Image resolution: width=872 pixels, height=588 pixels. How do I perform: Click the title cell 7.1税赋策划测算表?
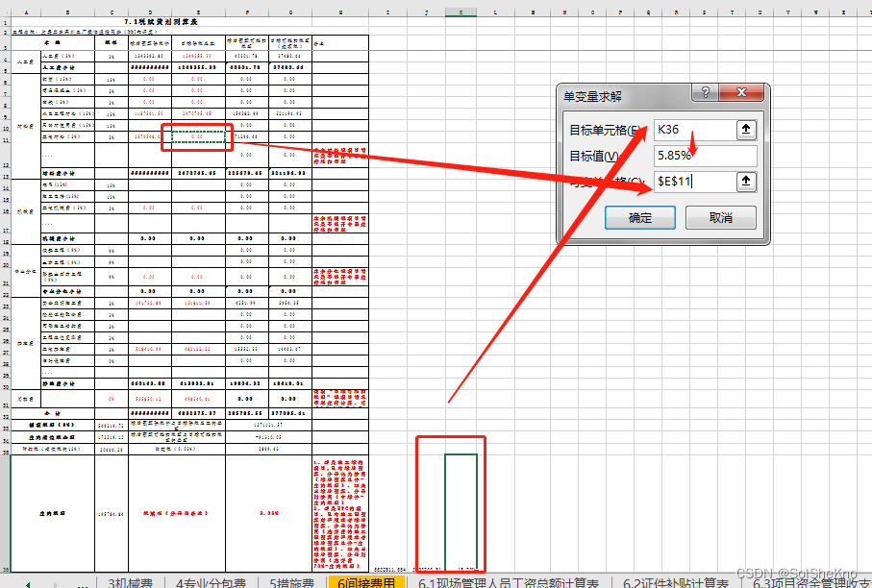pos(161,22)
